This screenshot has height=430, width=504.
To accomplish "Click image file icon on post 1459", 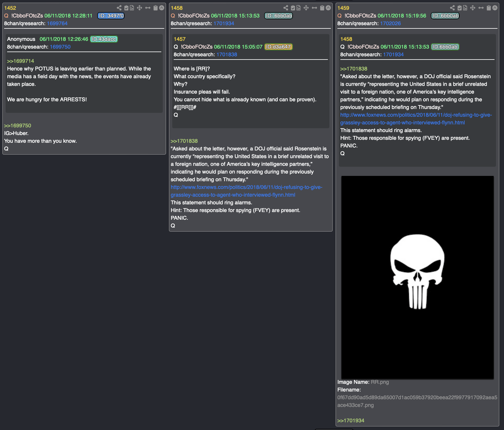I will pos(465,8).
